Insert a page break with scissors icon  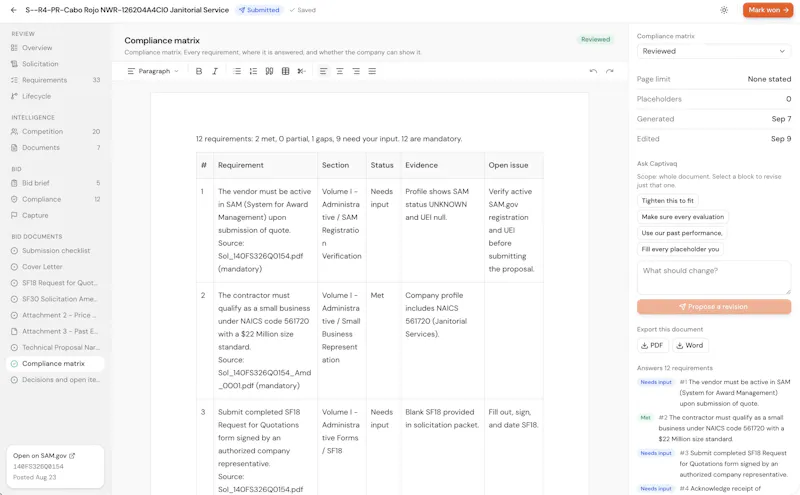302,71
